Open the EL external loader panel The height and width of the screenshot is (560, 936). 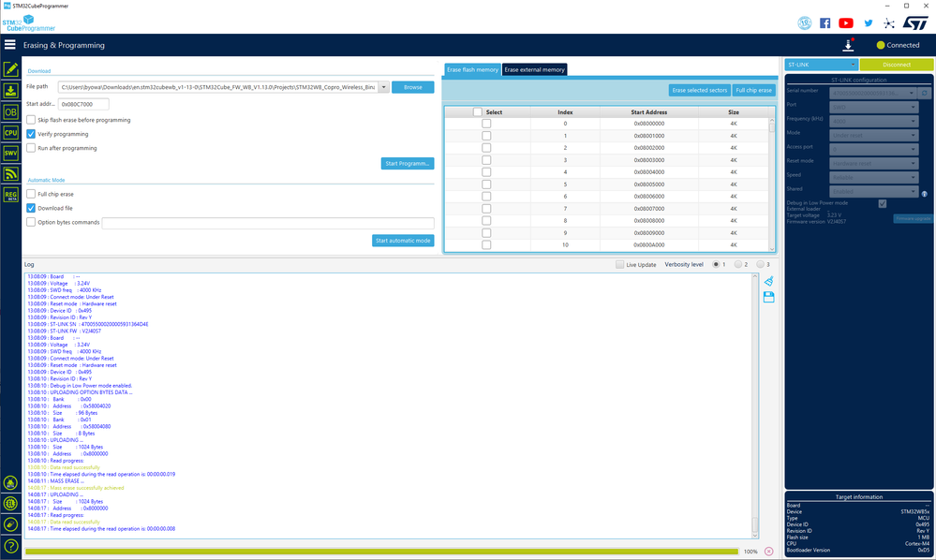point(10,504)
